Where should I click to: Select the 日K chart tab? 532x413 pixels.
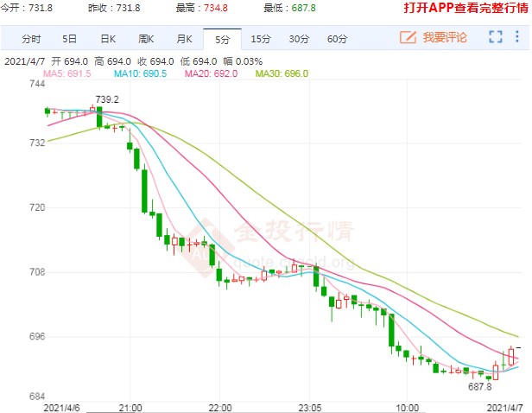tap(108, 39)
